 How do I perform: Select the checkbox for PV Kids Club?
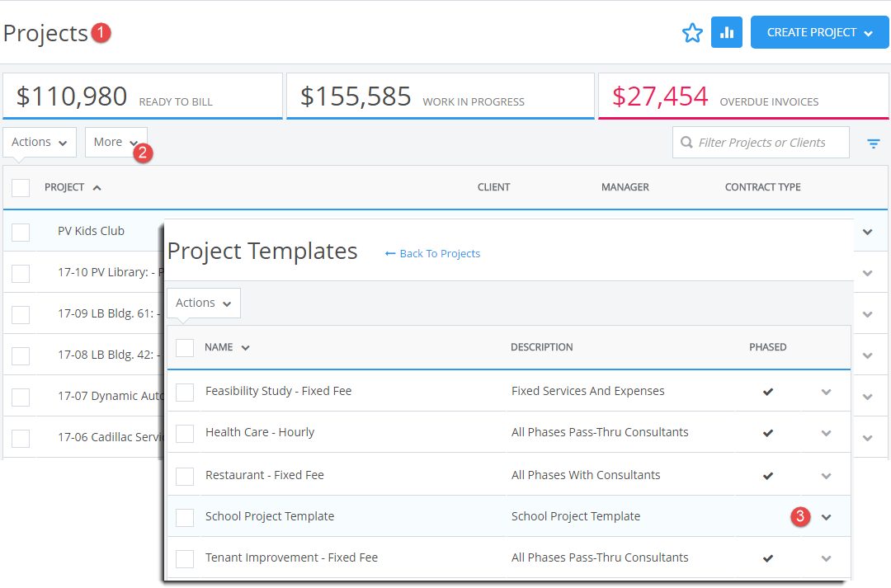(x=21, y=231)
